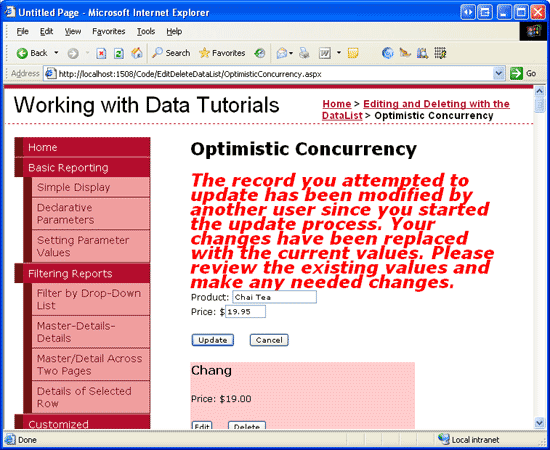Click the Back navigation button
550x450 pixels.
(32, 53)
